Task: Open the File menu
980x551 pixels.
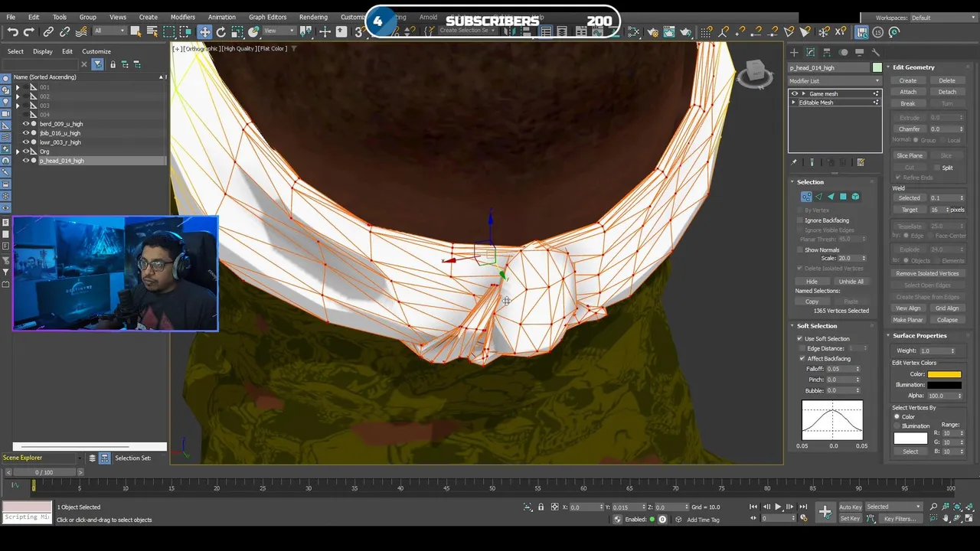Action: [x=11, y=17]
